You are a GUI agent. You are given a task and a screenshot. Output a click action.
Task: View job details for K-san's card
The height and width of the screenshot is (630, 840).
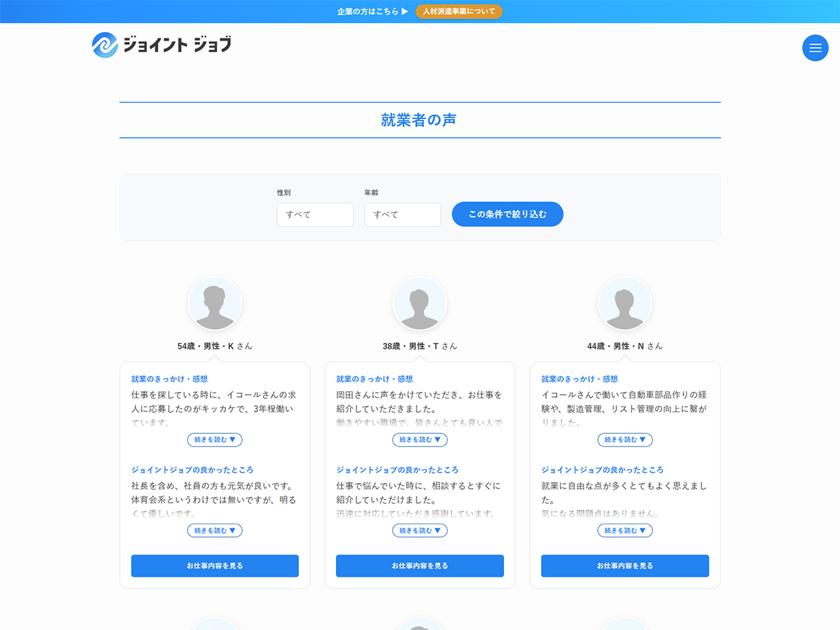pyautogui.click(x=215, y=566)
